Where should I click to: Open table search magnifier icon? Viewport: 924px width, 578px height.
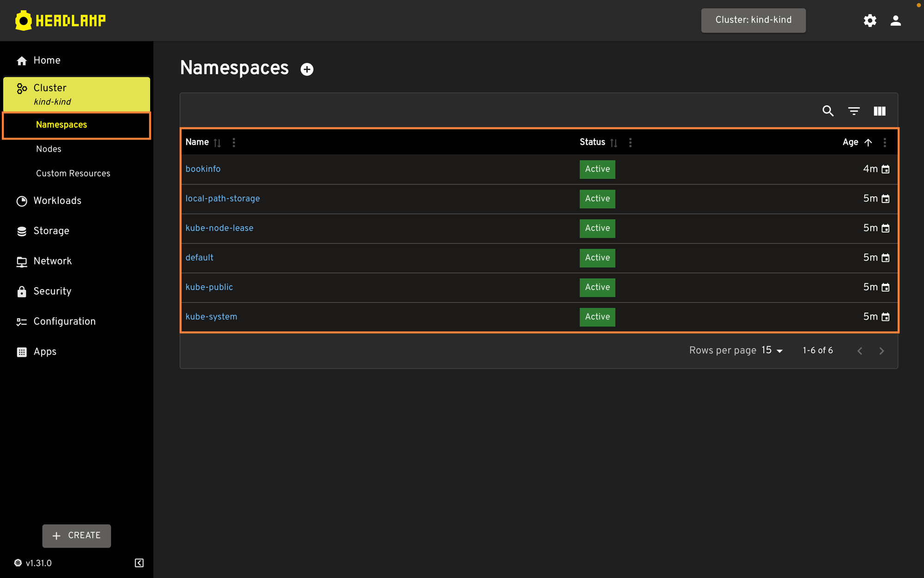coord(828,111)
